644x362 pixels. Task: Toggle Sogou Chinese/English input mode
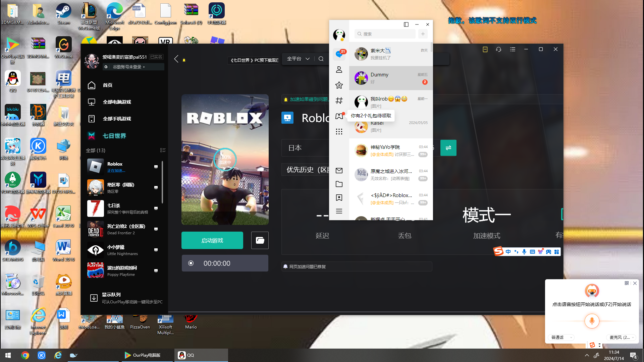pos(508,252)
